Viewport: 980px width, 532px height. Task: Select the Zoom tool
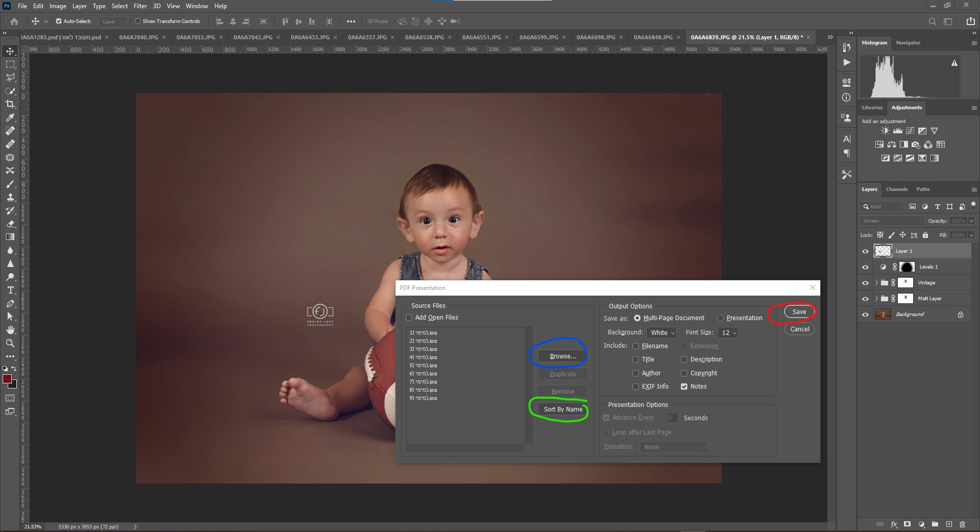point(10,343)
